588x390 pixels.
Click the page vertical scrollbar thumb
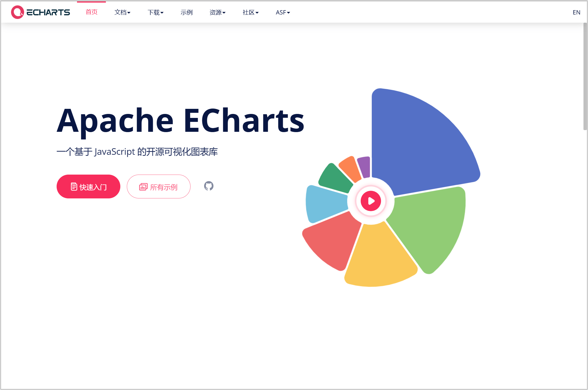[x=585, y=77]
